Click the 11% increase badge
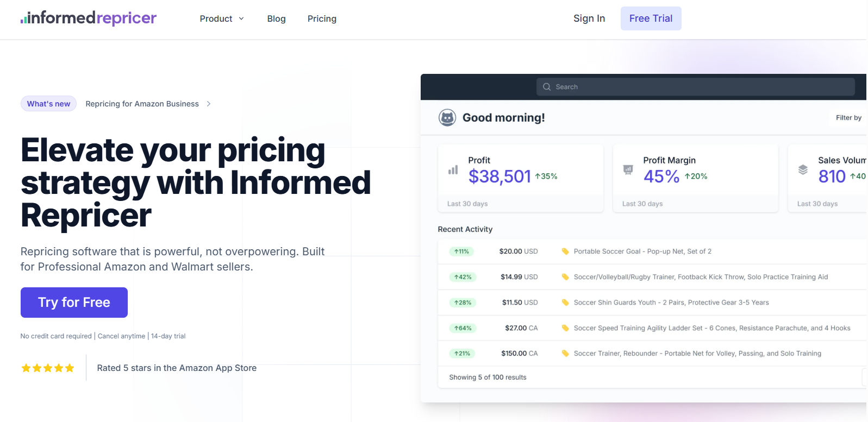This screenshot has height=422, width=868. [461, 251]
